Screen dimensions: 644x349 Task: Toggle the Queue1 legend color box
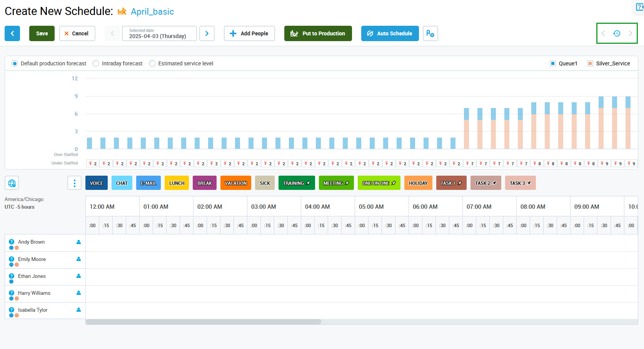553,63
